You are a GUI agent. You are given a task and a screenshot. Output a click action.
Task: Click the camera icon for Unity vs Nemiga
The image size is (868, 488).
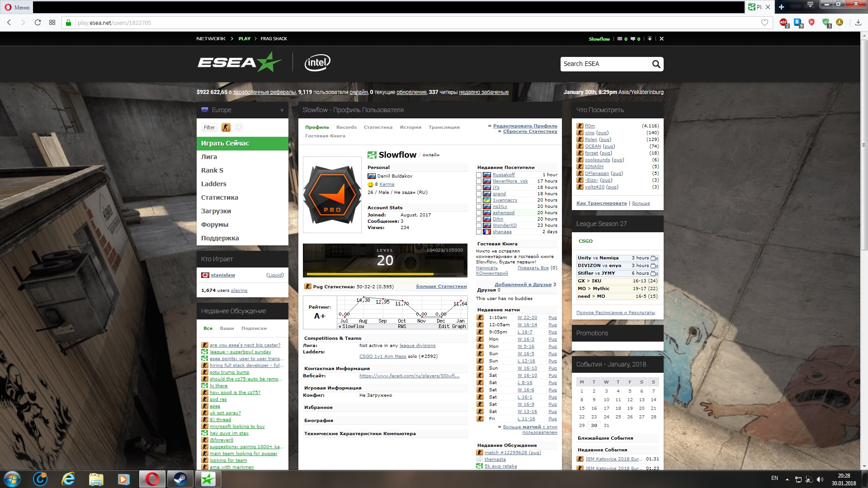pyautogui.click(x=654, y=258)
